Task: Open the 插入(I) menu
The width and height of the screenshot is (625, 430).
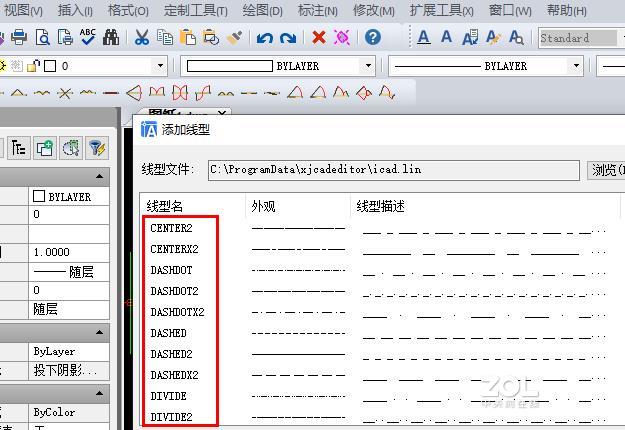Action: (75, 10)
